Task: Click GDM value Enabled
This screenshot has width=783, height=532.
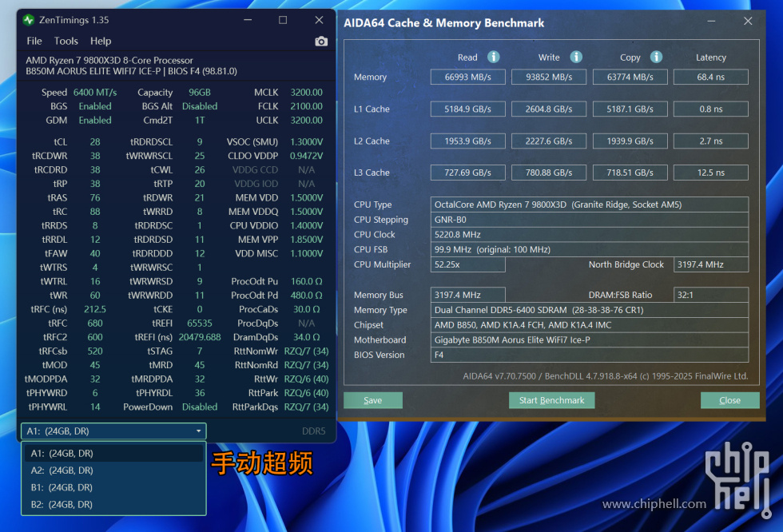Action: 95,121
